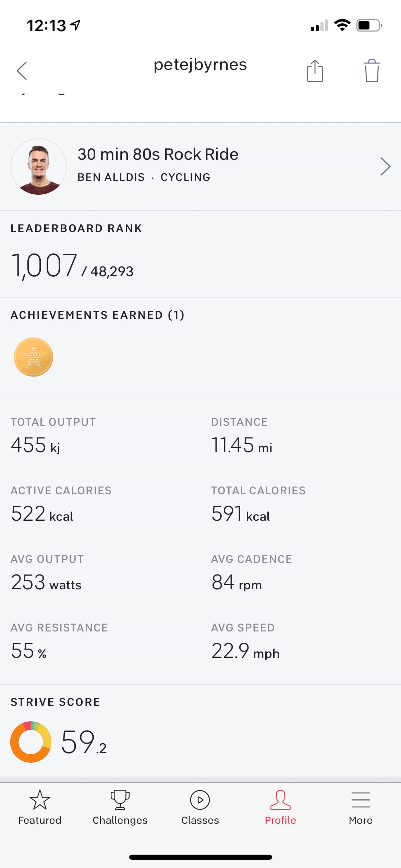Tap leaderboard rank 1,007 value
The width and height of the screenshot is (401, 868).
click(x=45, y=265)
